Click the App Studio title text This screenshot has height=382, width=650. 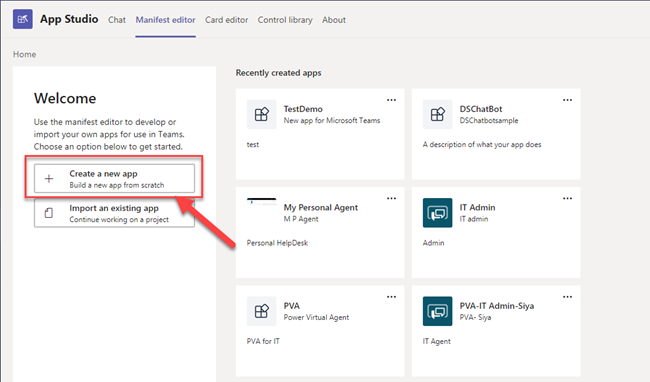[x=69, y=19]
